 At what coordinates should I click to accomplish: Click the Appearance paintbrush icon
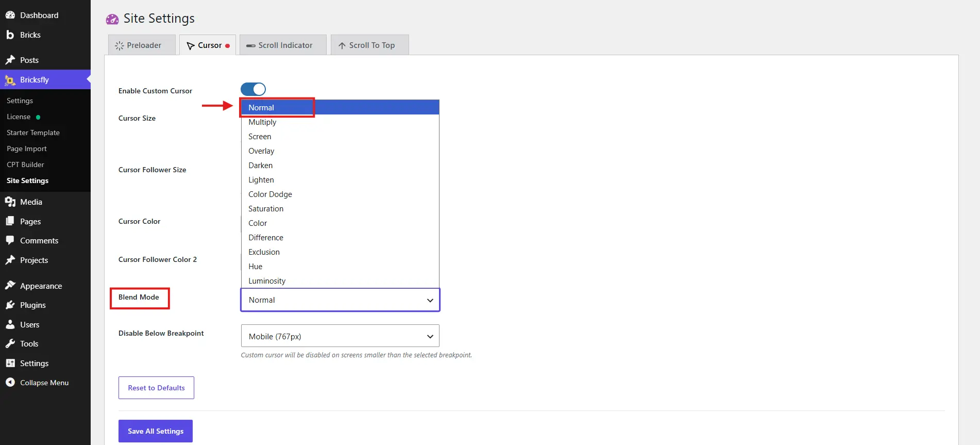10,286
